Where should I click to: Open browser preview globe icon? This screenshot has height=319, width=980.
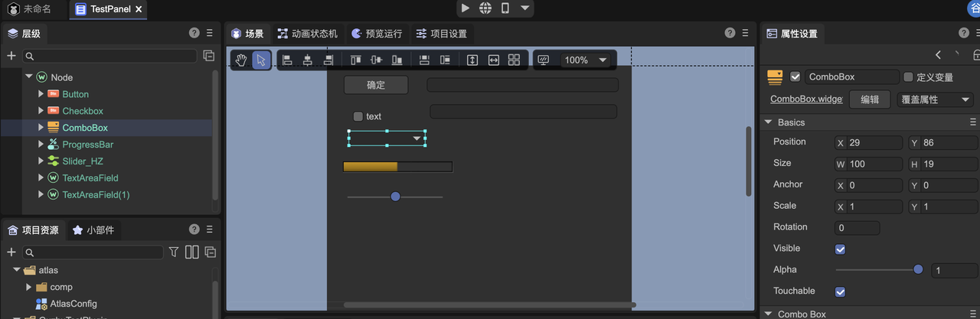[x=485, y=8]
